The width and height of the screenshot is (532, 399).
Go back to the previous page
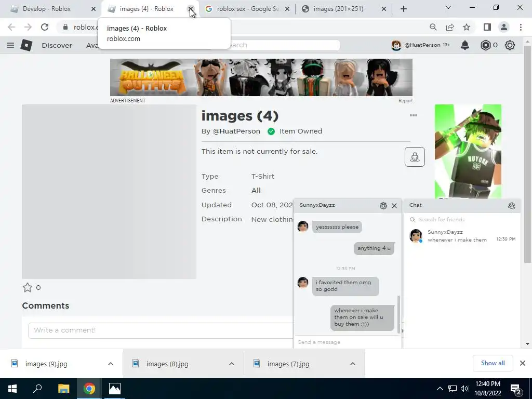[11, 27]
